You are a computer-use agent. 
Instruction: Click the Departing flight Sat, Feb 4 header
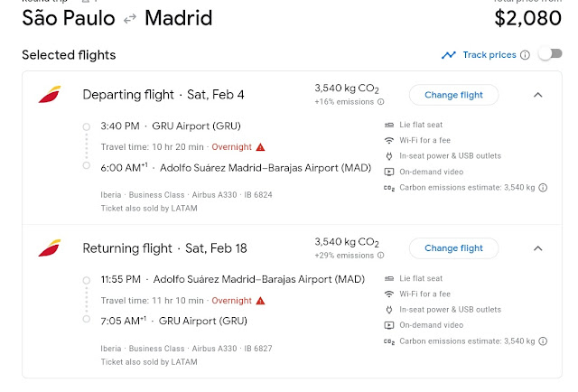click(163, 95)
